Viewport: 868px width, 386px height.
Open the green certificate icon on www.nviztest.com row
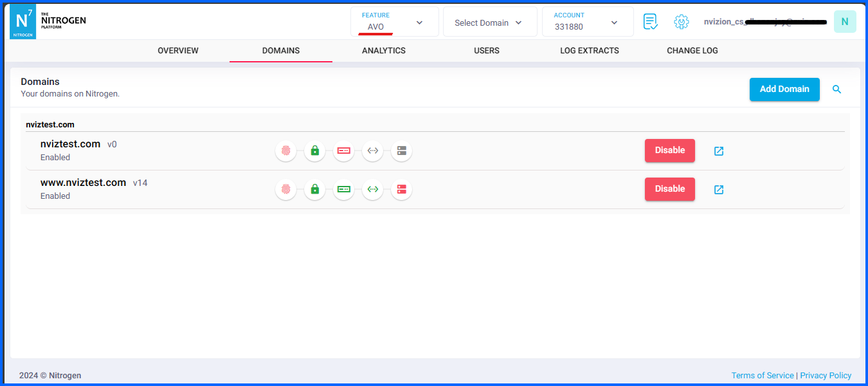point(343,189)
